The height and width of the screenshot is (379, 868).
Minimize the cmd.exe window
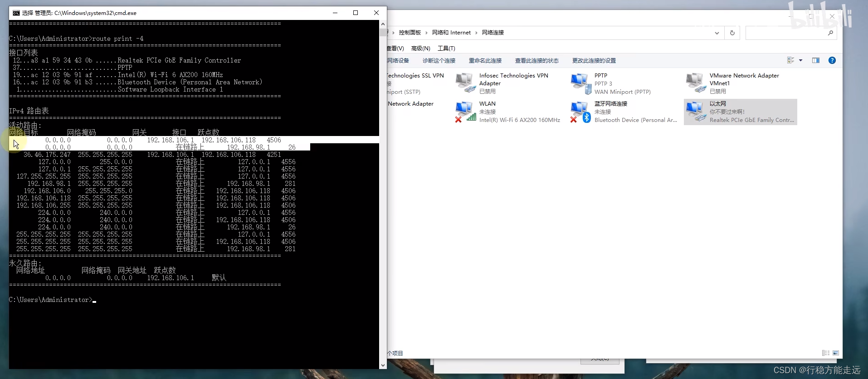[x=335, y=13]
